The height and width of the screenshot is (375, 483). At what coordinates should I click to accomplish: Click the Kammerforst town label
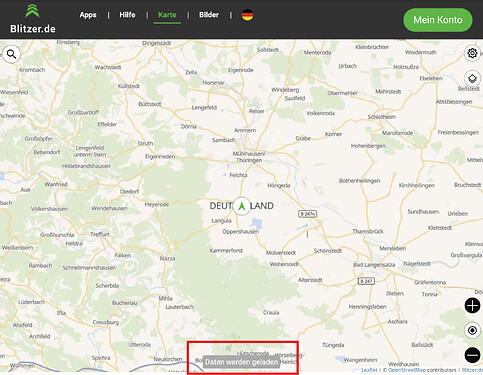tap(226, 251)
